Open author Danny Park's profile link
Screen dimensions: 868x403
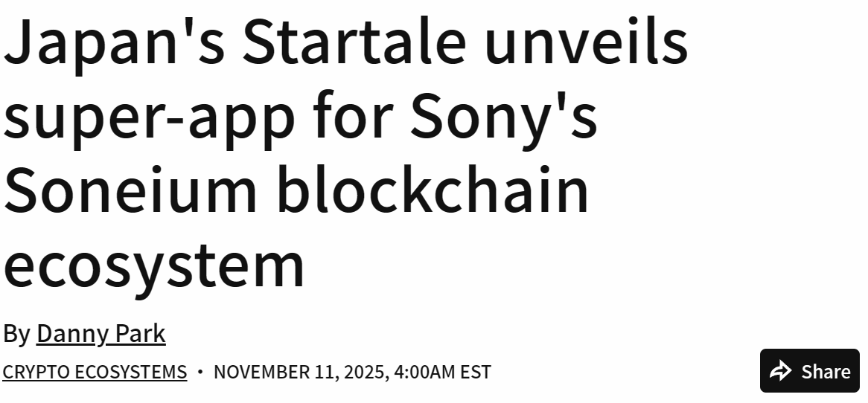[100, 334]
